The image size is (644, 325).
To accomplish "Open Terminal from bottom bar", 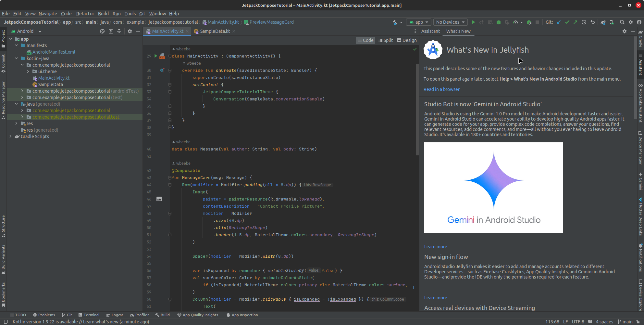I will 89,315.
